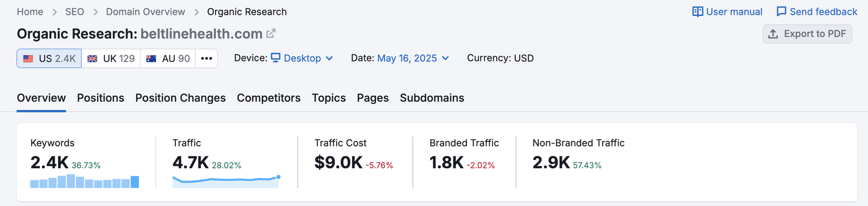This screenshot has width=868, height=206.
Task: Open the Position Changes tab
Action: (181, 98)
